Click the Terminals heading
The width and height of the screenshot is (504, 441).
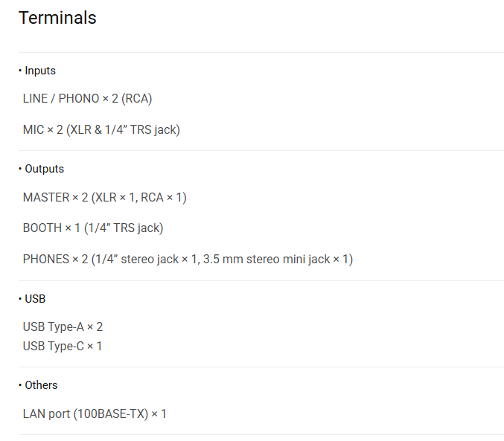point(57,18)
